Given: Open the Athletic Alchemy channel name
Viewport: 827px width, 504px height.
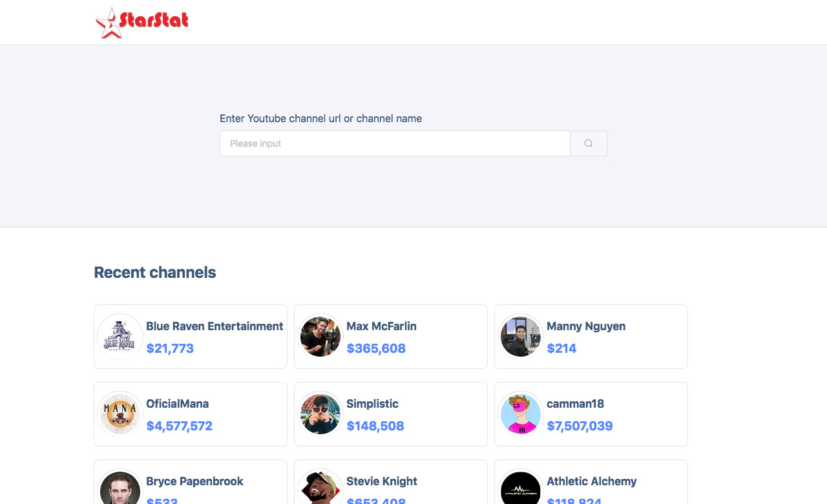Looking at the screenshot, I should [592, 481].
